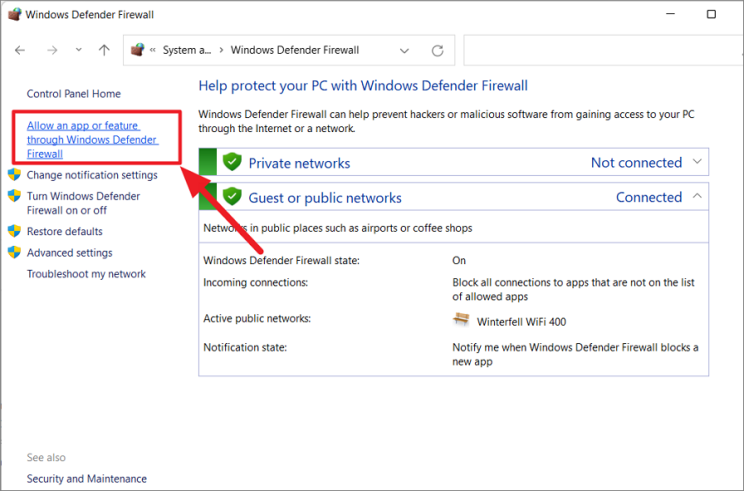The image size is (744, 491).
Task: Click Guest or public networks heading
Action: [x=325, y=198]
